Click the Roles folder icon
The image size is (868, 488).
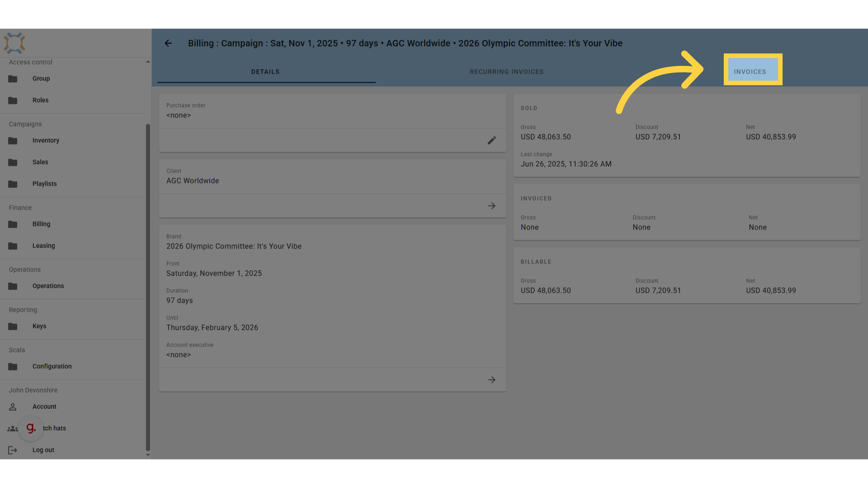pos(13,100)
